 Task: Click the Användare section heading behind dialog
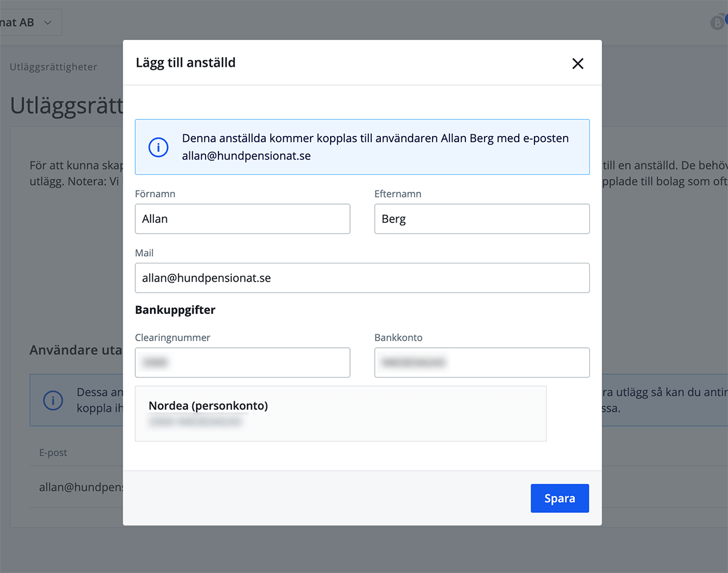point(76,350)
